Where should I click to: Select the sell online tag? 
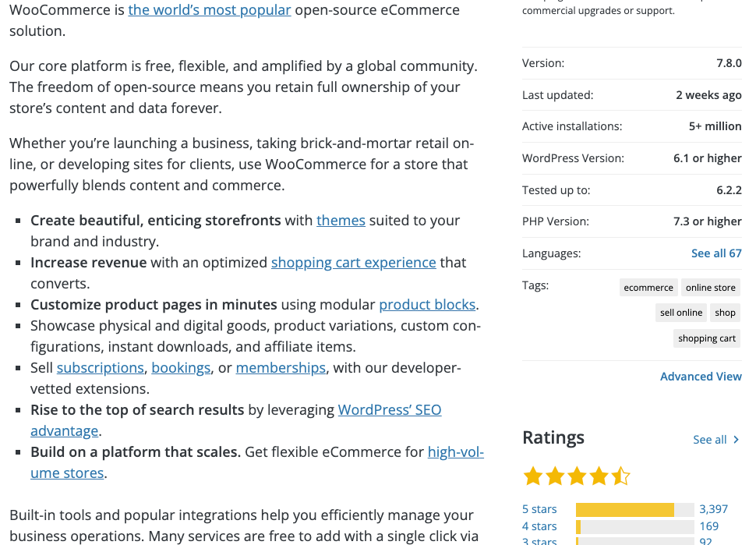[x=681, y=312]
